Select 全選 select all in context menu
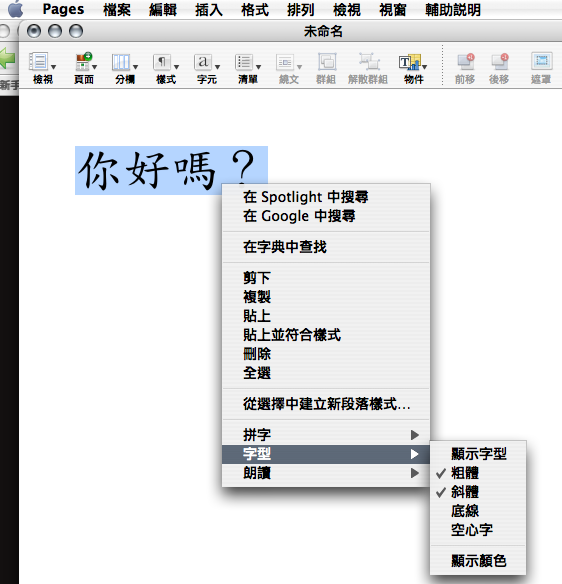Image resolution: width=562 pixels, height=584 pixels. click(326, 372)
